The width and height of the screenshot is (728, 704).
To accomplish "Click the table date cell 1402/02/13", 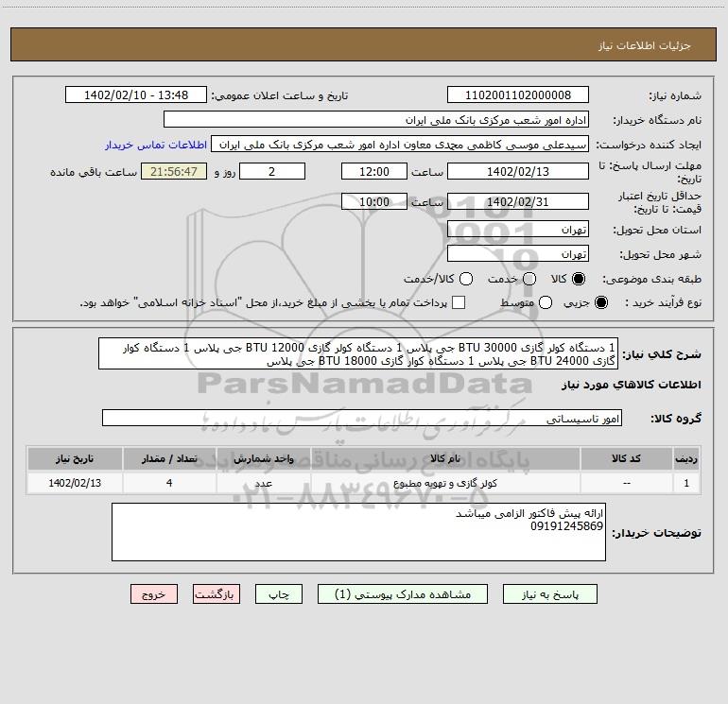I will tap(75, 483).
